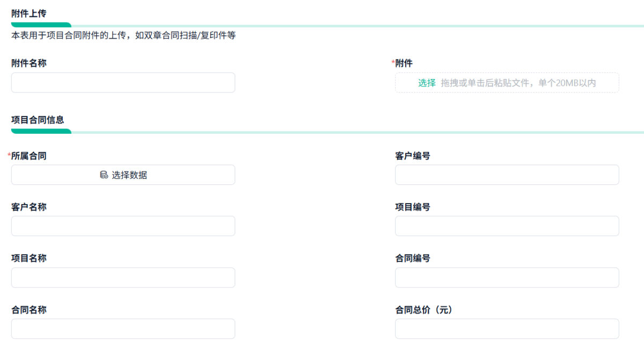The image size is (644, 346).
Task: Click the 合同总价（元） label text
Action: click(x=425, y=310)
